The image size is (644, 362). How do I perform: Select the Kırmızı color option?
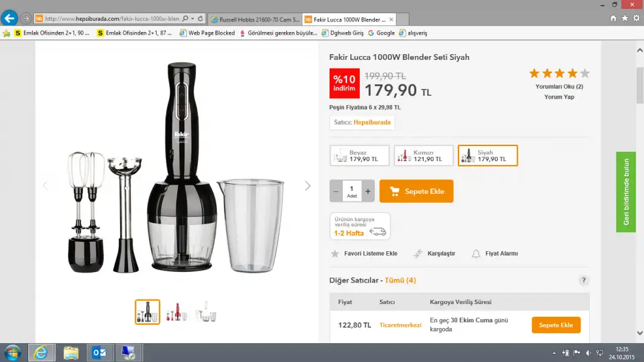pos(423,156)
